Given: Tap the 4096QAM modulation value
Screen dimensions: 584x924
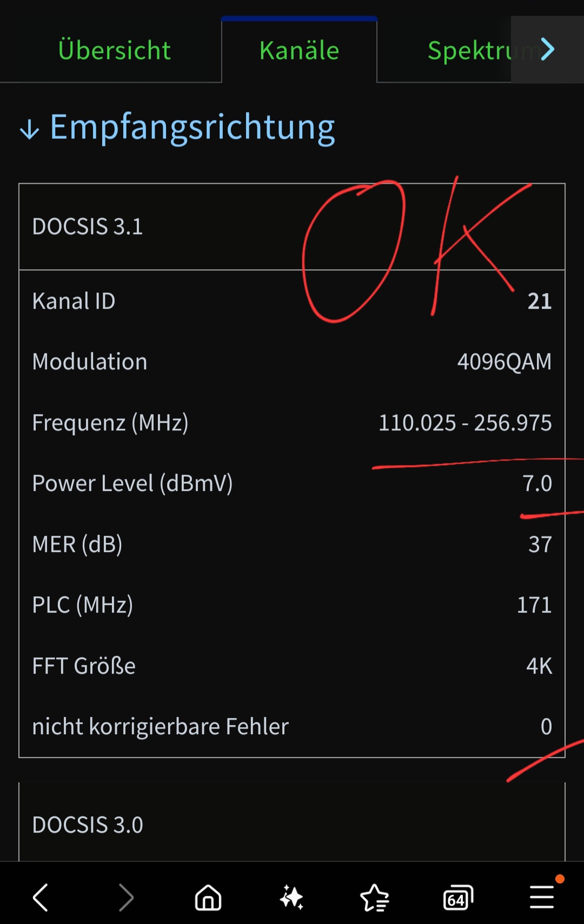Looking at the screenshot, I should [x=504, y=362].
